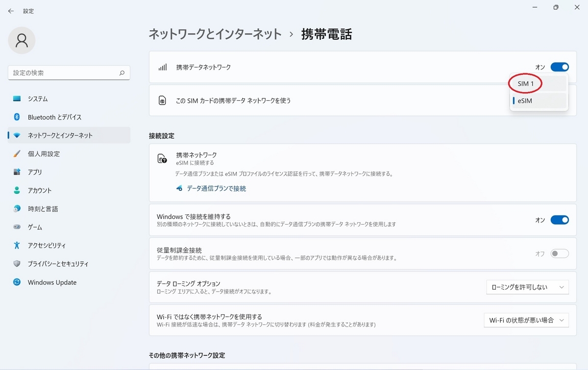Screen dimensions: 588x370
Task: Click the 設定の検索 search field
Action: tap(69, 73)
